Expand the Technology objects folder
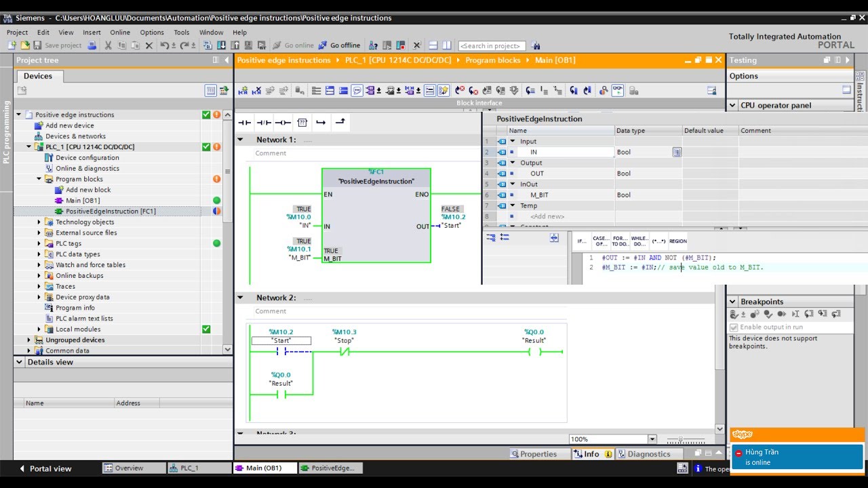This screenshot has height=488, width=868. click(39, 222)
